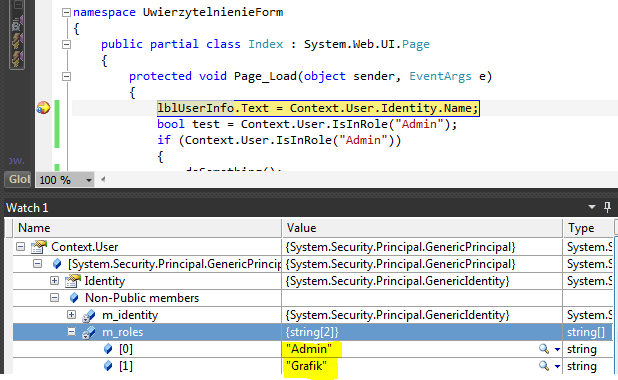Click the m_identity private field icon
Image resolution: width=618 pixels, height=380 pixels.
[x=89, y=315]
